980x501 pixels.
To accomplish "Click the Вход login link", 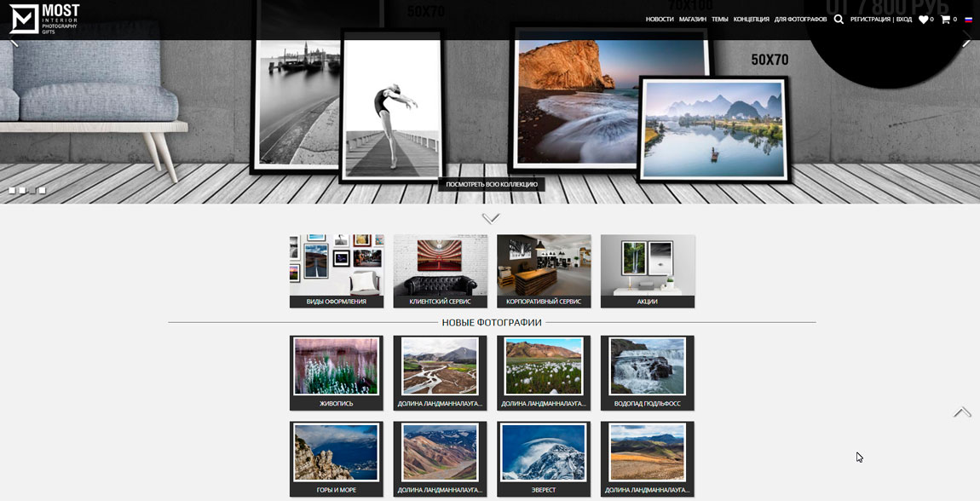I will (x=904, y=20).
